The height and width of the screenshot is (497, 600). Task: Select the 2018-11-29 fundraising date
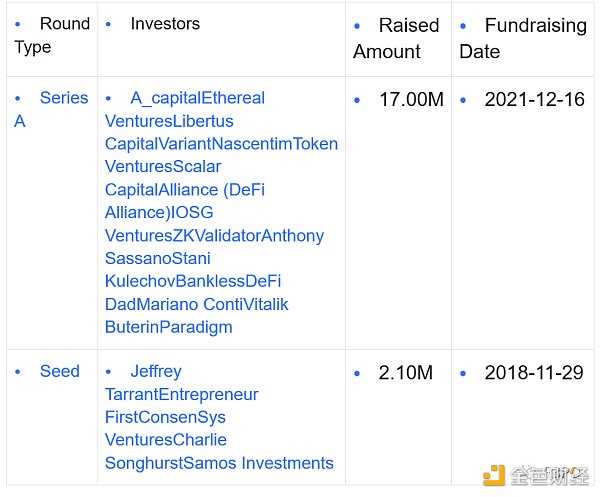point(534,373)
